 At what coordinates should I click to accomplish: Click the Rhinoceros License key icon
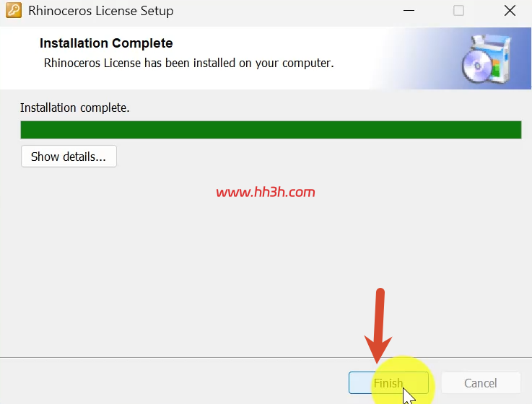[14, 10]
